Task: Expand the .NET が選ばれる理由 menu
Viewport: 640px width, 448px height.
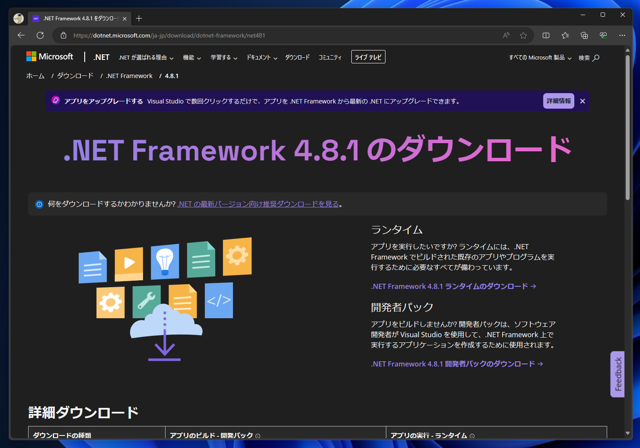Action: click(x=146, y=58)
